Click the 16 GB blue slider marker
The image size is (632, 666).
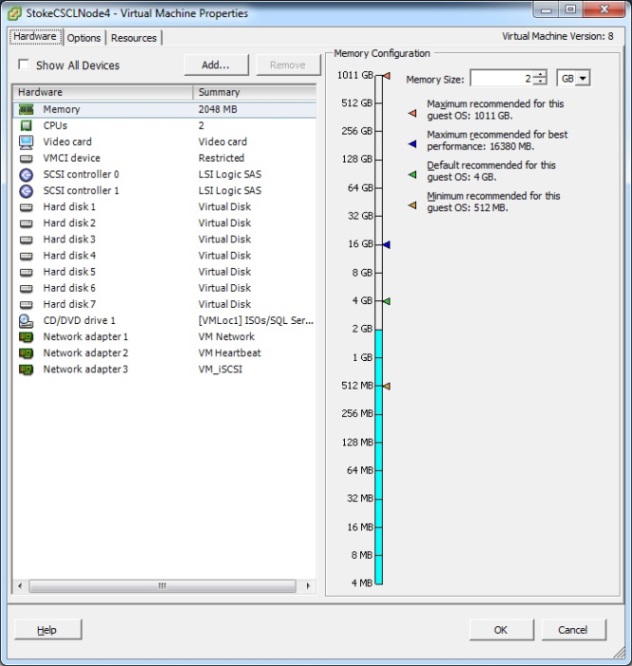click(387, 245)
